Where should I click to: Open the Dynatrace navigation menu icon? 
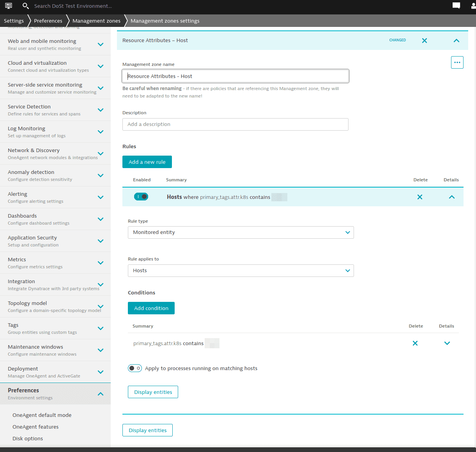[9, 6]
